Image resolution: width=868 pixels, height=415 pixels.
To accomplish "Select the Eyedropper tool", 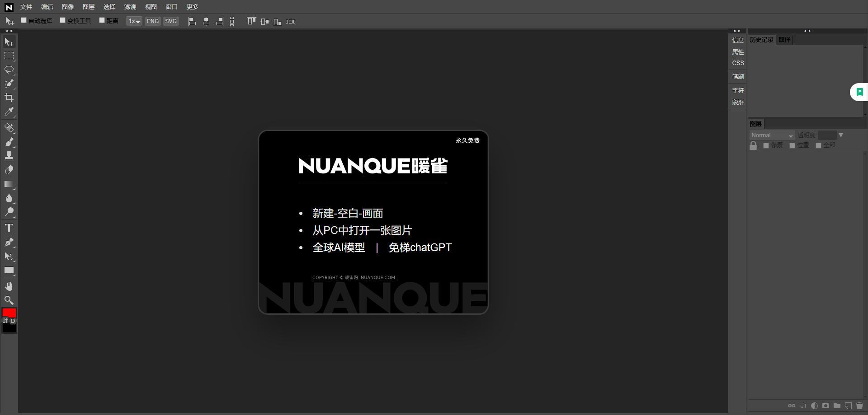I will pos(9,112).
